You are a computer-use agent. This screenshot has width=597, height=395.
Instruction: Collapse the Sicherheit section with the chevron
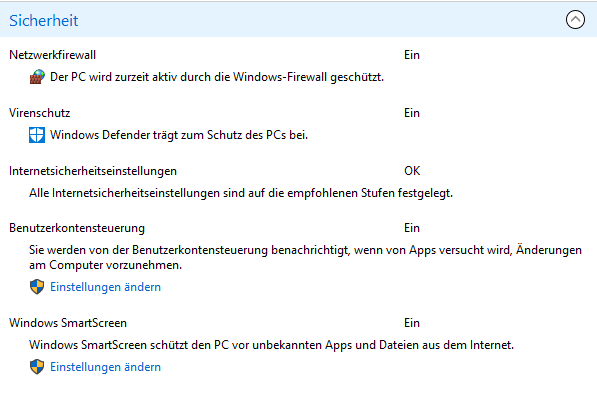point(575,19)
